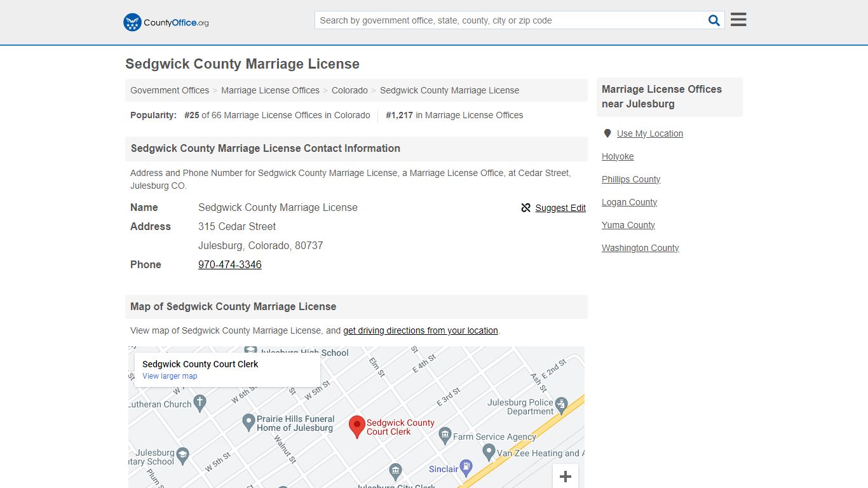Image resolution: width=868 pixels, height=488 pixels.
Task: Click the Farm Service Agency map marker
Action: point(445,436)
